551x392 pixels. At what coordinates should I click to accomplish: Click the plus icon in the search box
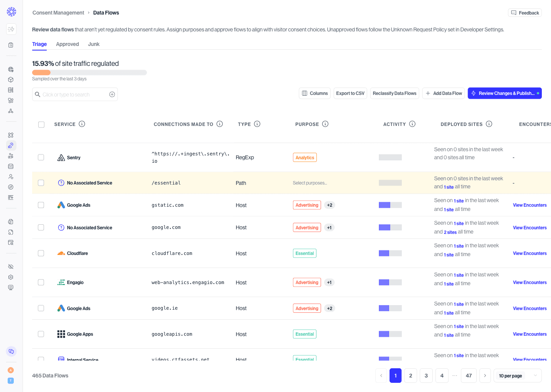[x=112, y=95]
